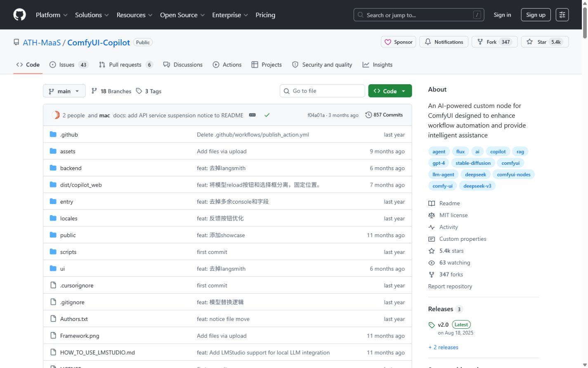Image resolution: width=588 pixels, height=368 pixels.
Task: Click the Sign in link
Action: [502, 15]
